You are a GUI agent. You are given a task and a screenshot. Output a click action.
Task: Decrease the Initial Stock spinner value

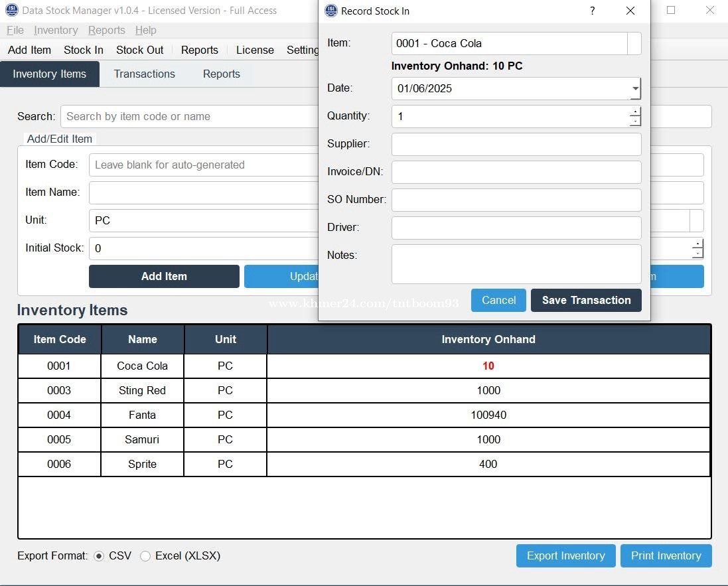pos(697,254)
